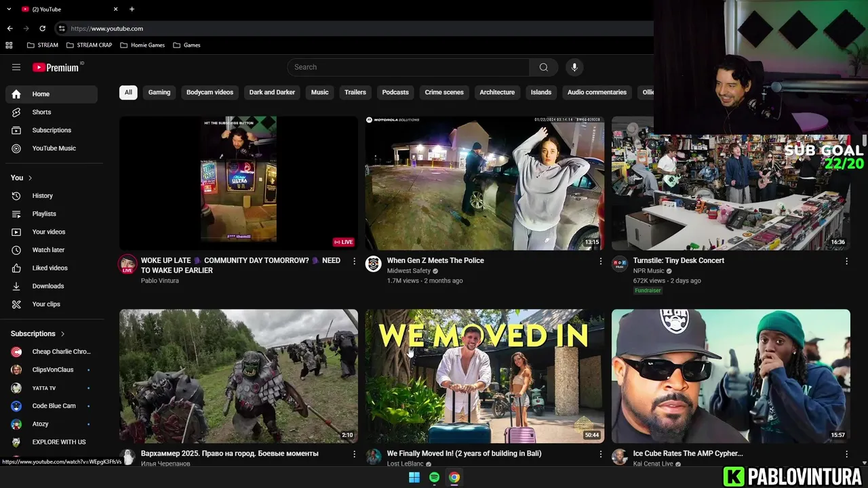868x488 pixels.
Task: Open STREAM CRAP bookmark folder
Action: [89, 45]
